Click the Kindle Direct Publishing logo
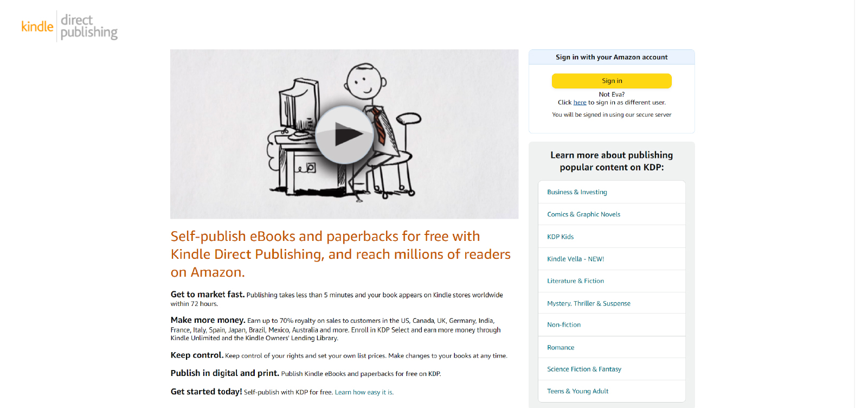This screenshot has height=408, width=868. (69, 27)
